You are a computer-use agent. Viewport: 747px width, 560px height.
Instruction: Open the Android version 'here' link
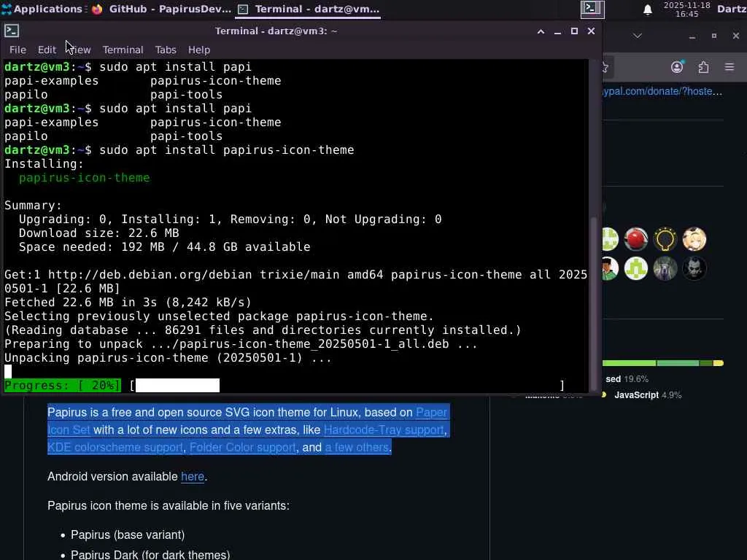(x=193, y=477)
